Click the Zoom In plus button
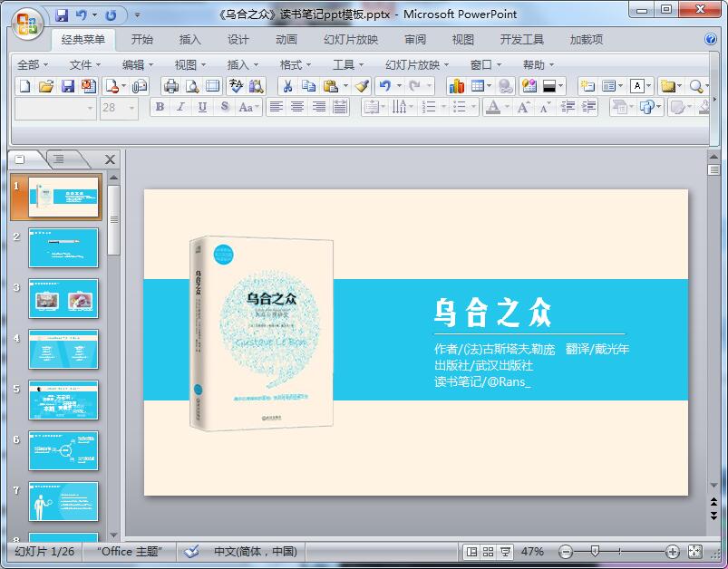Screen dimensions: 728x569 point(673,552)
